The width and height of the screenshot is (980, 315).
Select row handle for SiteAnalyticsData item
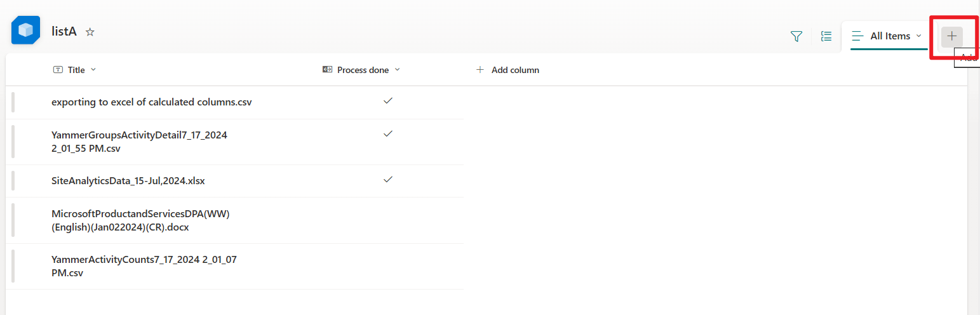[13, 181]
